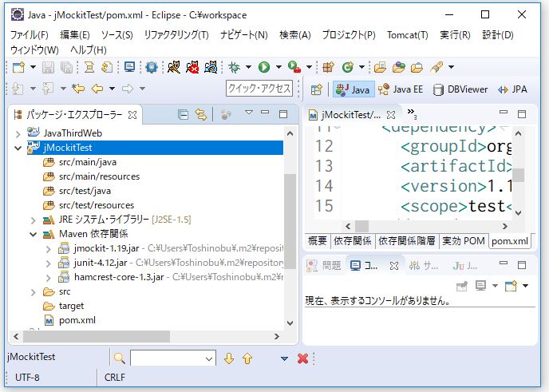Open Package Explorer view menu triangle

[249, 113]
